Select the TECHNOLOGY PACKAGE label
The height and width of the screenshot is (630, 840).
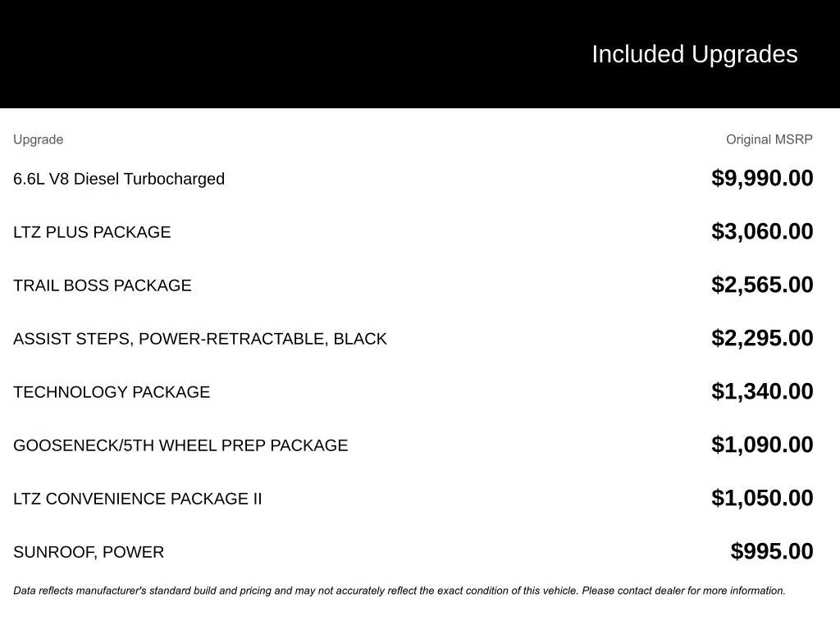pos(112,392)
